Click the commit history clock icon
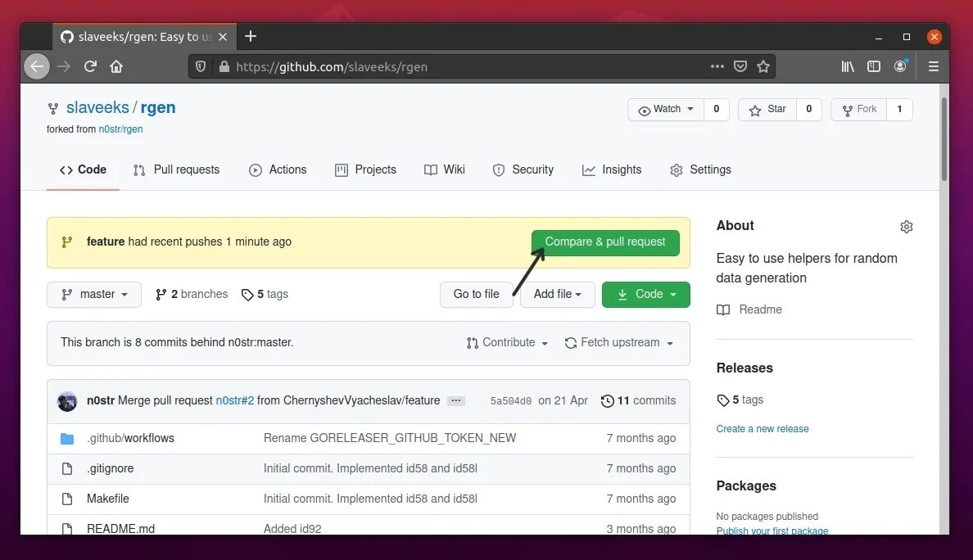The image size is (973, 560). pyautogui.click(x=608, y=401)
